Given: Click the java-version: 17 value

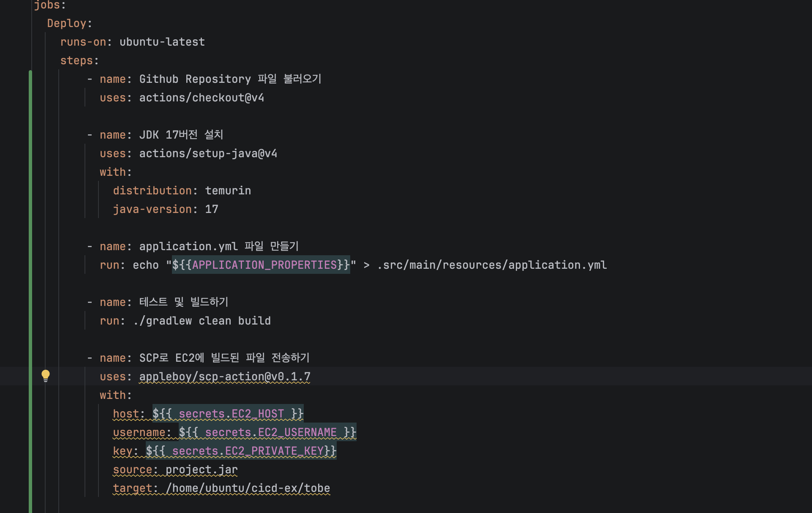Looking at the screenshot, I should pos(212,209).
